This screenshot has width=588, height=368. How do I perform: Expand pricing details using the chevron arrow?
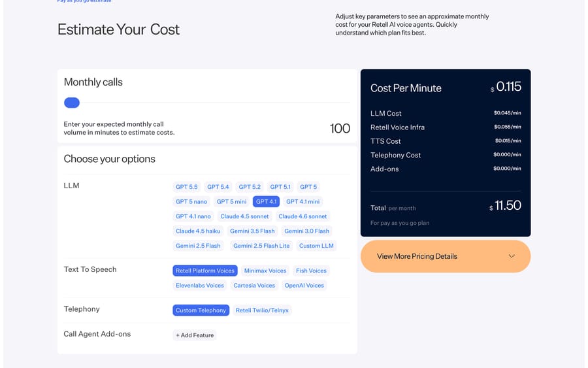click(512, 256)
